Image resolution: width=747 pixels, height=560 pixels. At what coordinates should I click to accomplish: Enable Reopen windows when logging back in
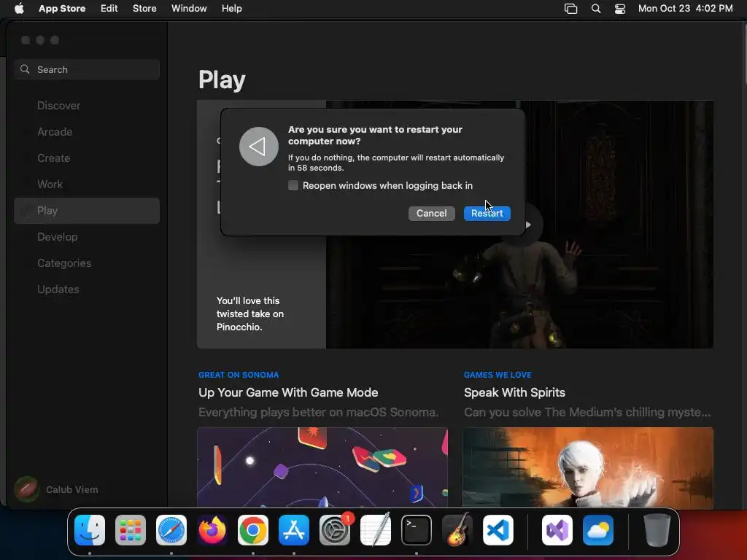[293, 185]
